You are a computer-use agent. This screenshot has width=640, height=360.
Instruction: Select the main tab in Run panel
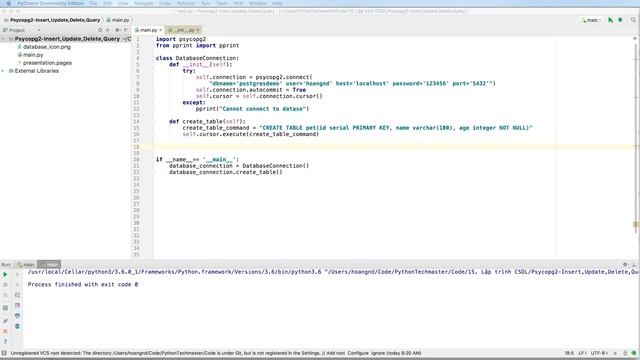tap(26, 264)
